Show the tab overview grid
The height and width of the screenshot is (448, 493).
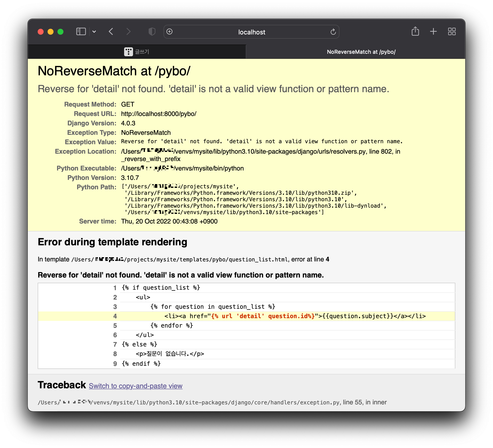click(452, 31)
